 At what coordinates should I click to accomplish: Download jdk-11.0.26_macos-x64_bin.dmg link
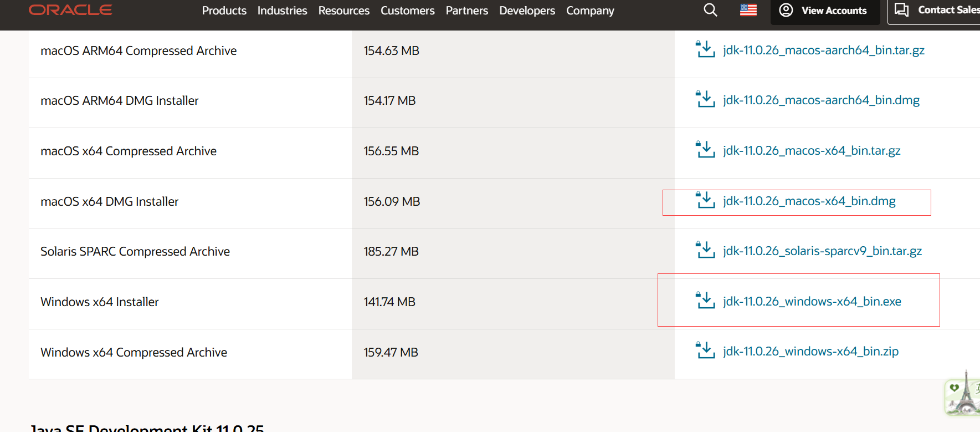pyautogui.click(x=809, y=201)
